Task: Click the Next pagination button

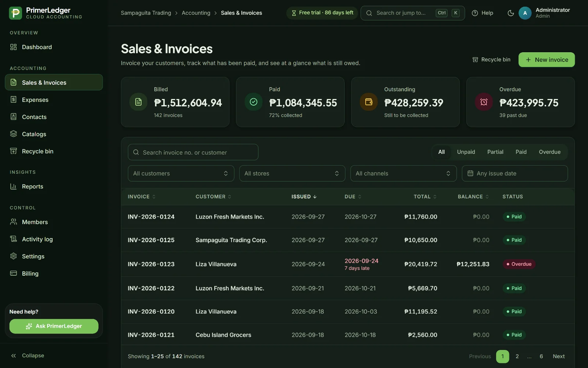Action: (x=559, y=356)
